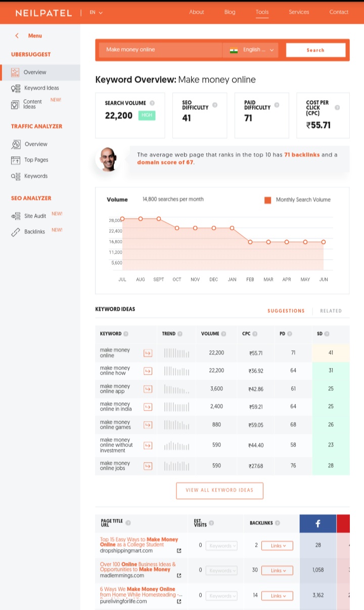The width and height of the screenshot is (364, 610).
Task: Click the Cost Per Click info icon
Action: pyautogui.click(x=337, y=107)
